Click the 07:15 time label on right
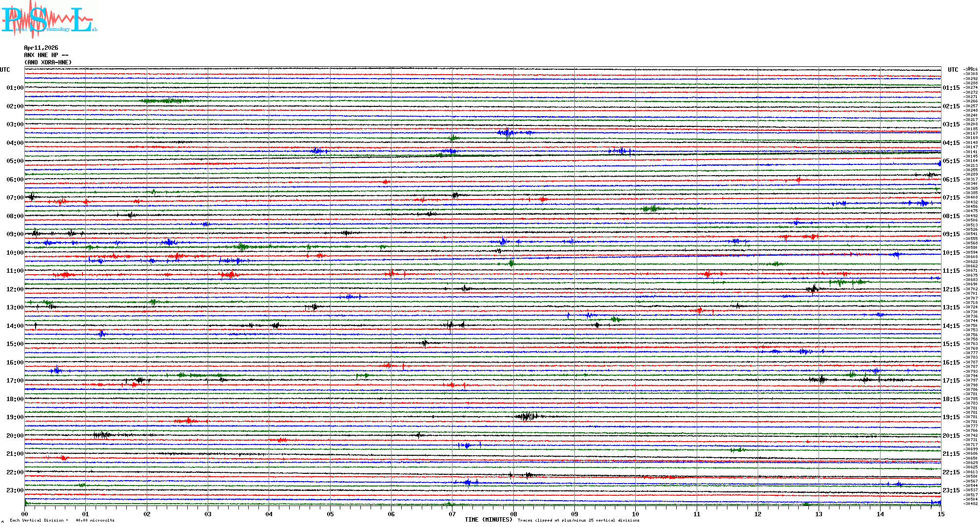Screen dimensions: 980x527 tap(951, 198)
